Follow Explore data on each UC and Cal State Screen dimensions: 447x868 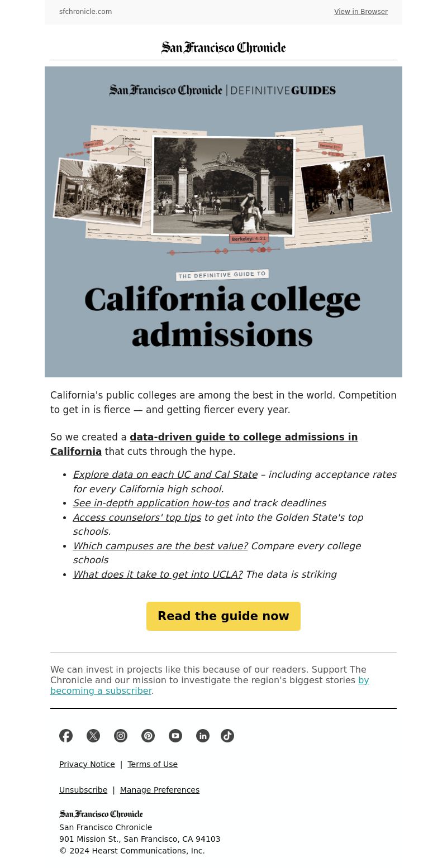point(165,474)
